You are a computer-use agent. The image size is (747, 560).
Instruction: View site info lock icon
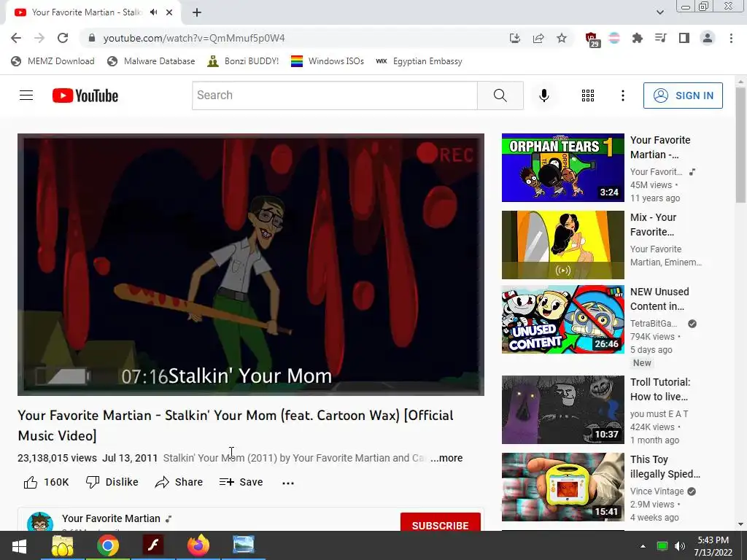coord(92,38)
